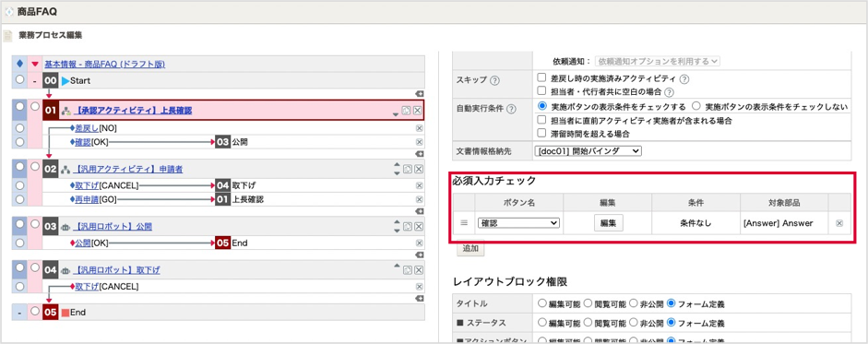Open the 取下げ[CANCEL] link under 02 申請者
This screenshot has width=868, height=344.
(87, 185)
